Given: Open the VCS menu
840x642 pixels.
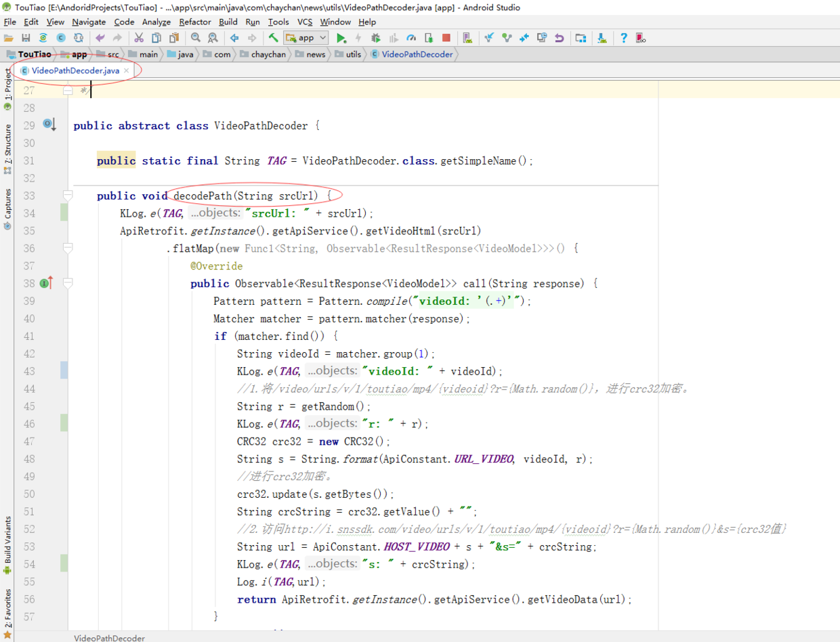Looking at the screenshot, I should pos(305,22).
